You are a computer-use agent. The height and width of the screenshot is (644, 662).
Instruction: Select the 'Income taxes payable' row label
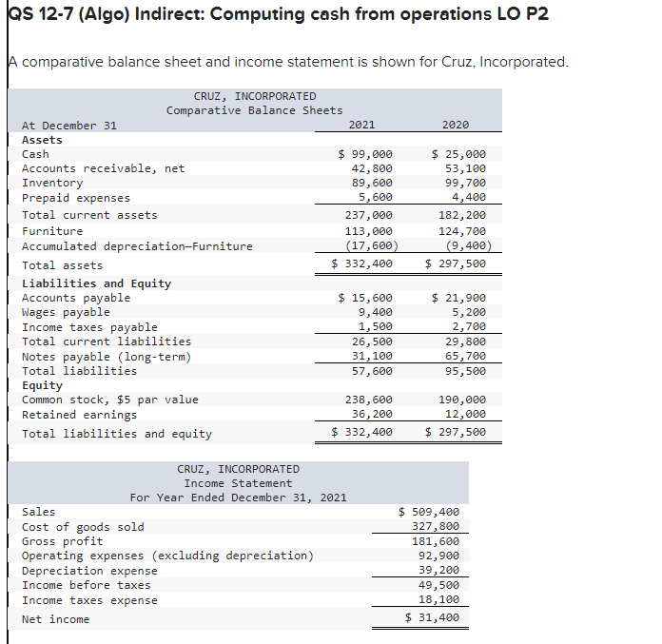point(89,327)
